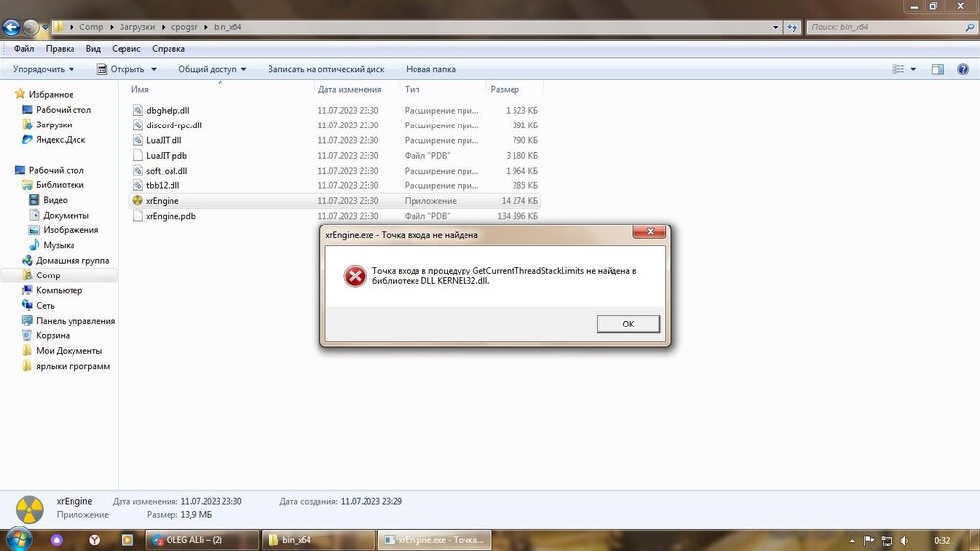Click the refresh button in address bar
This screenshot has width=980, height=551.
click(x=792, y=27)
